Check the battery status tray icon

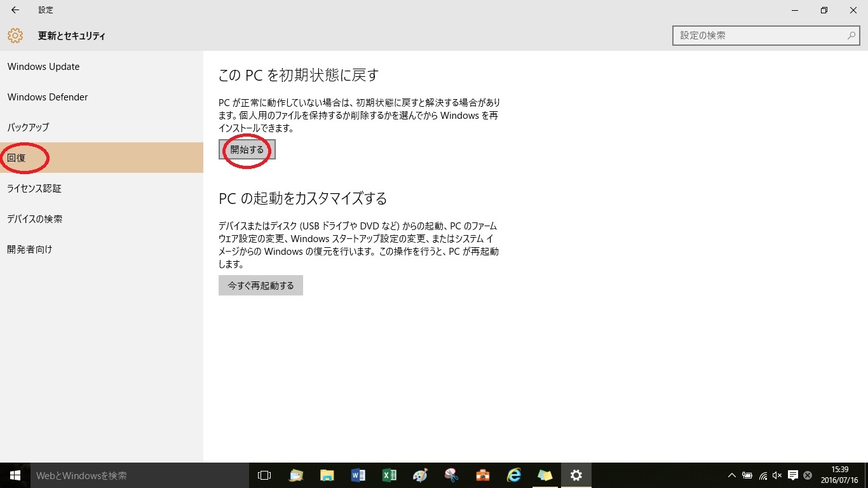click(747, 475)
